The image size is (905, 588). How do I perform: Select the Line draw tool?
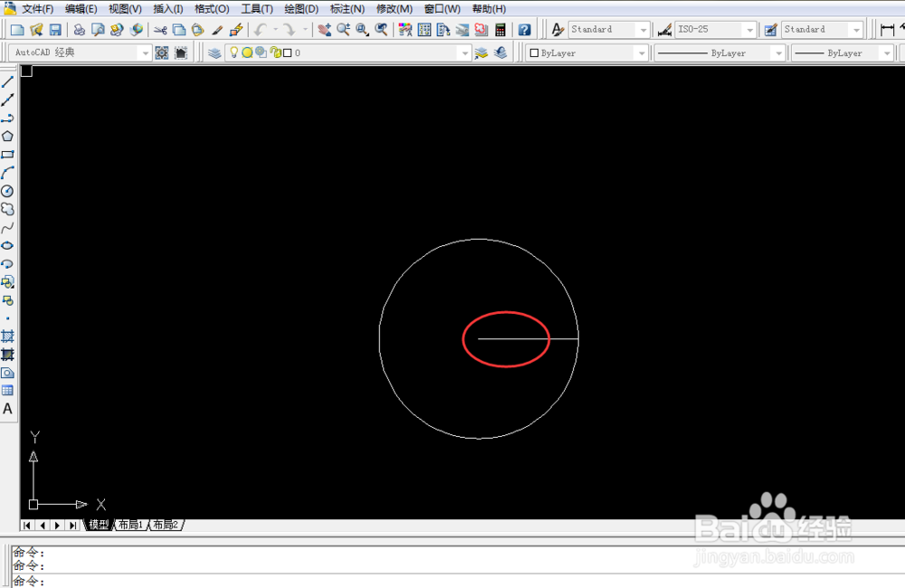point(7,82)
